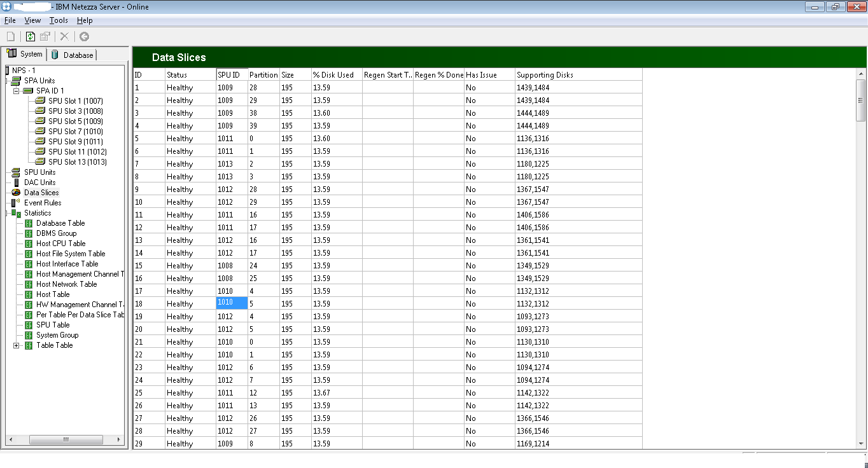
Task: Click the tree's horizontal scroll right arrow
Action: [118, 439]
